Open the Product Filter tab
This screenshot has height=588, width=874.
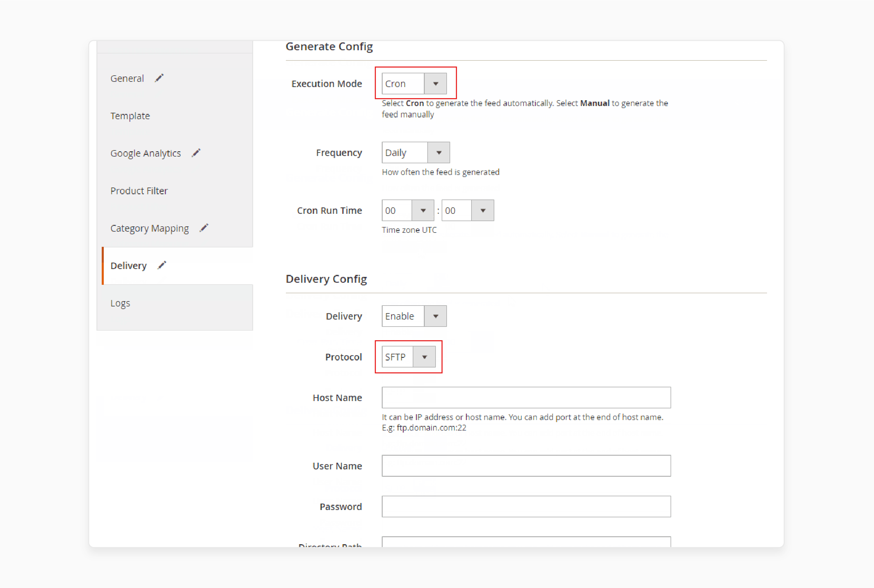click(x=139, y=191)
